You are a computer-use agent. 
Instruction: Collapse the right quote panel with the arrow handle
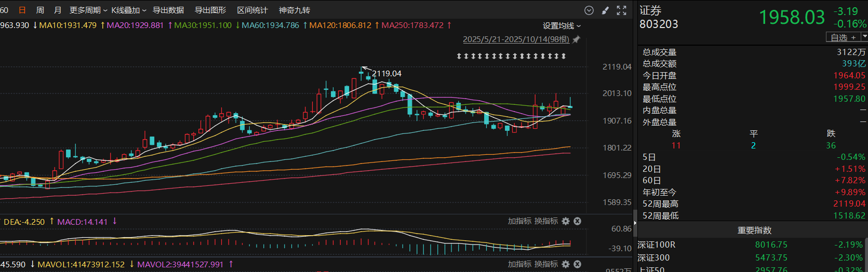click(635, 223)
